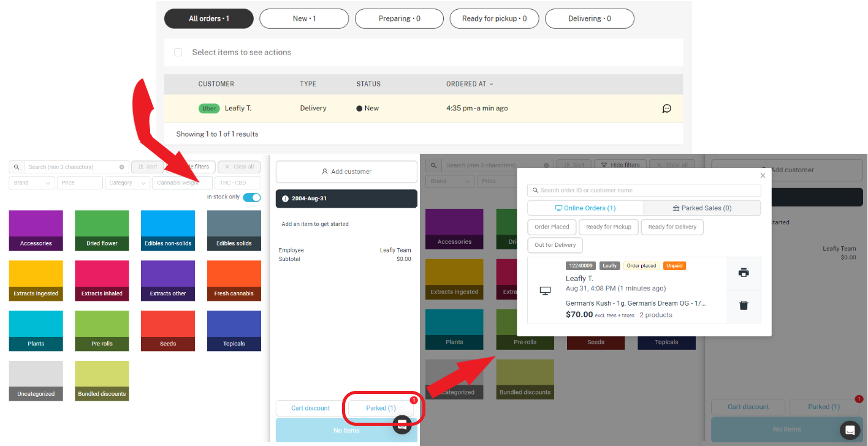Turn off the In-stock only switch

pos(252,197)
